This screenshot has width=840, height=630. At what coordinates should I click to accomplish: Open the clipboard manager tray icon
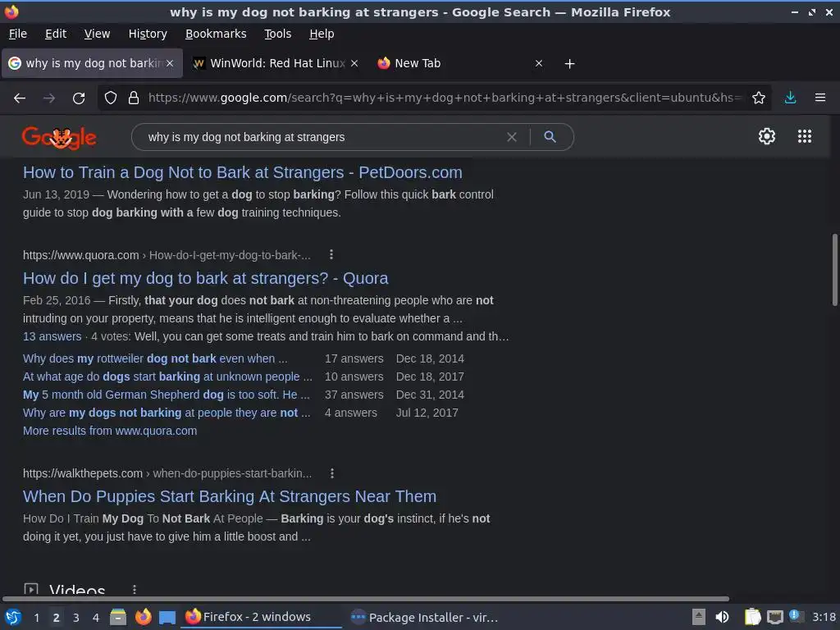(752, 617)
